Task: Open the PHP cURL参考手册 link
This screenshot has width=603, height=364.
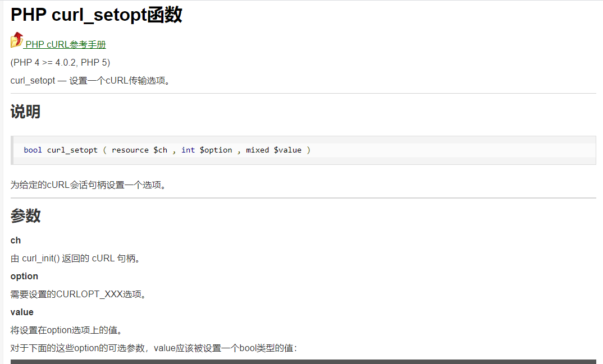Action: tap(67, 44)
